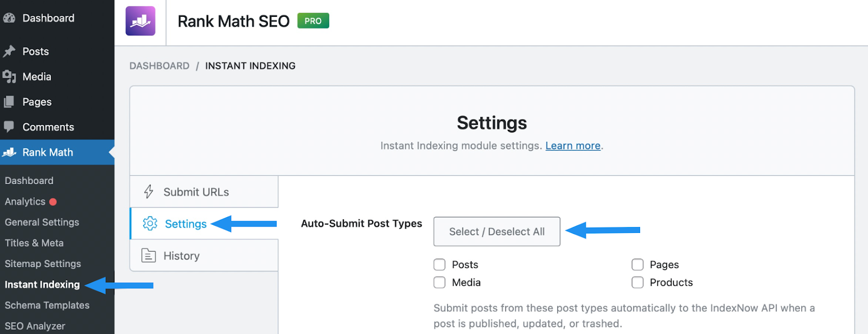Click the Submit URLs lightning bolt icon
Screen dimensions: 868x334
(149, 192)
